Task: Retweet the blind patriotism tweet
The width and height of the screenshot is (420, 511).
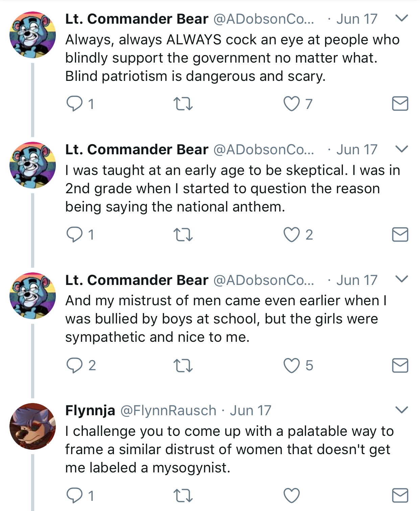Action: 183,104
